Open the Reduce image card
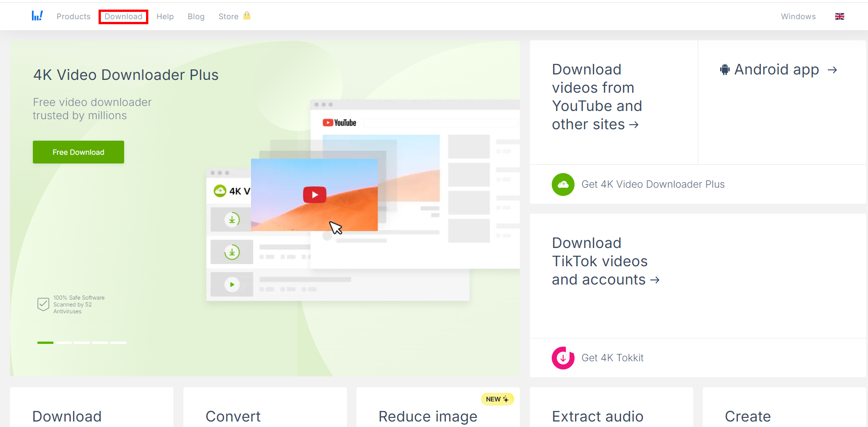The height and width of the screenshot is (427, 868). [438, 407]
